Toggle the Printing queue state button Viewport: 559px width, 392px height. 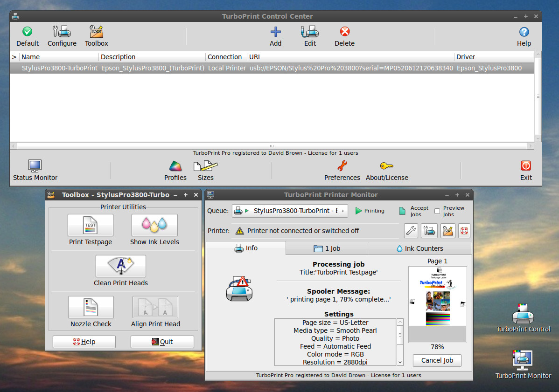tap(370, 211)
